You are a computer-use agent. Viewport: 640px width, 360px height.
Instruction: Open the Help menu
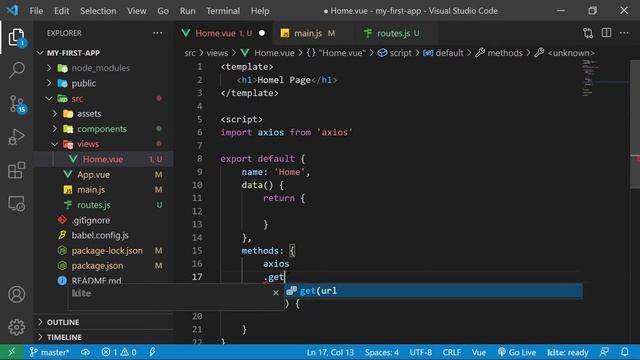(260, 11)
